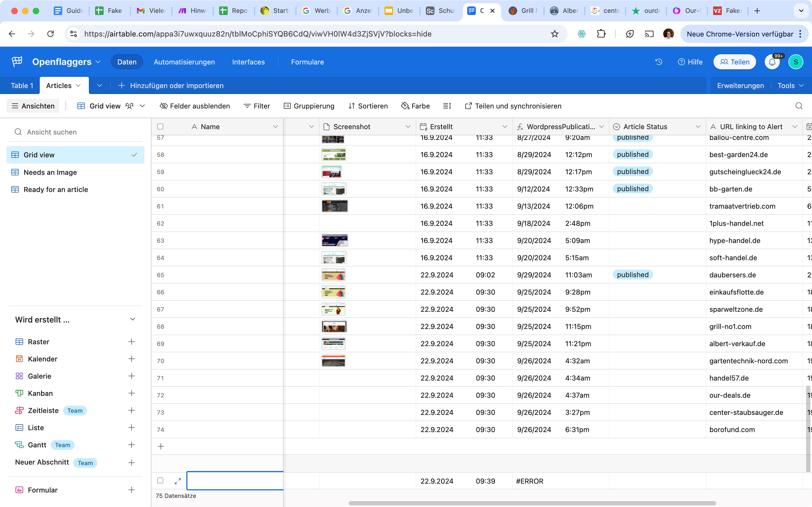
Task: Open the Automatisierungen menu
Action: tap(184, 62)
